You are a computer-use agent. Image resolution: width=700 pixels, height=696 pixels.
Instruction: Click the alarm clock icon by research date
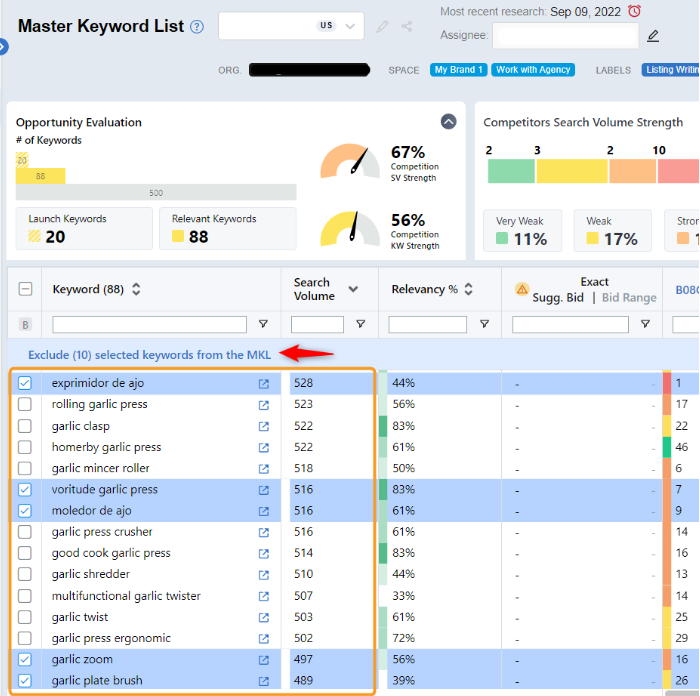coord(634,11)
